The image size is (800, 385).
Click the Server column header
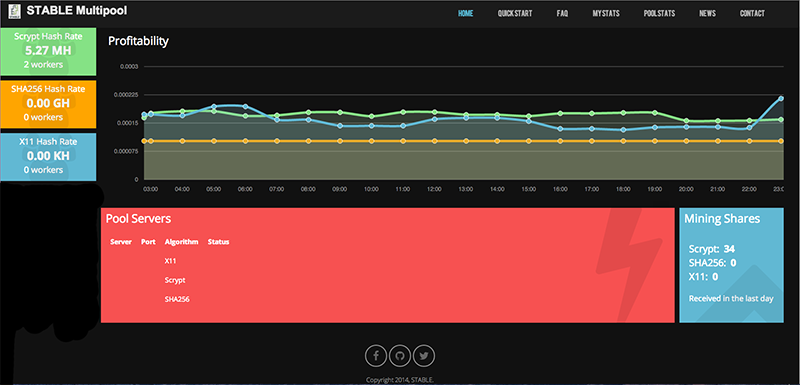121,242
